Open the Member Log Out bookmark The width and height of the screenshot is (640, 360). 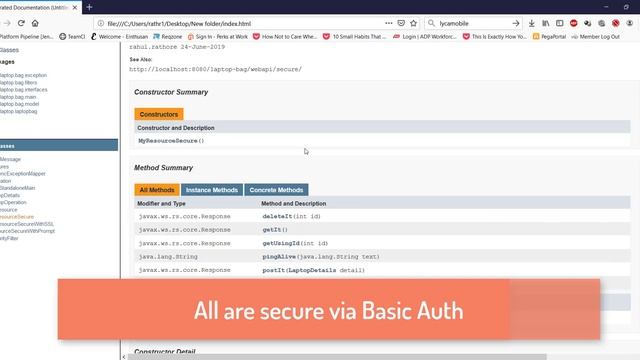[596, 36]
